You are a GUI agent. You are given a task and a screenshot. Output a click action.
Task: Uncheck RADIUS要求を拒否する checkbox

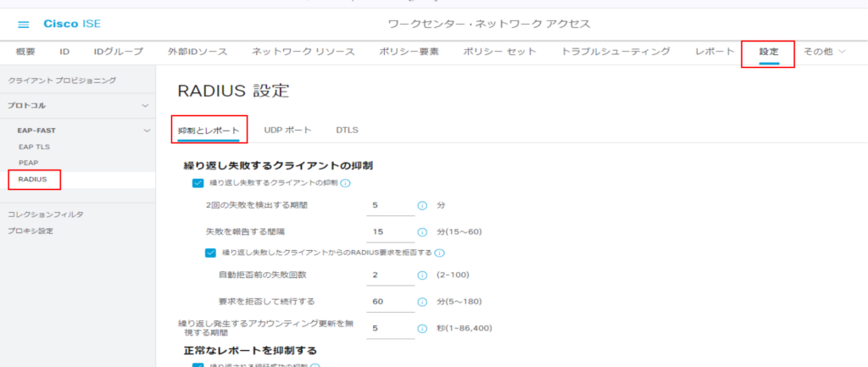click(210, 253)
